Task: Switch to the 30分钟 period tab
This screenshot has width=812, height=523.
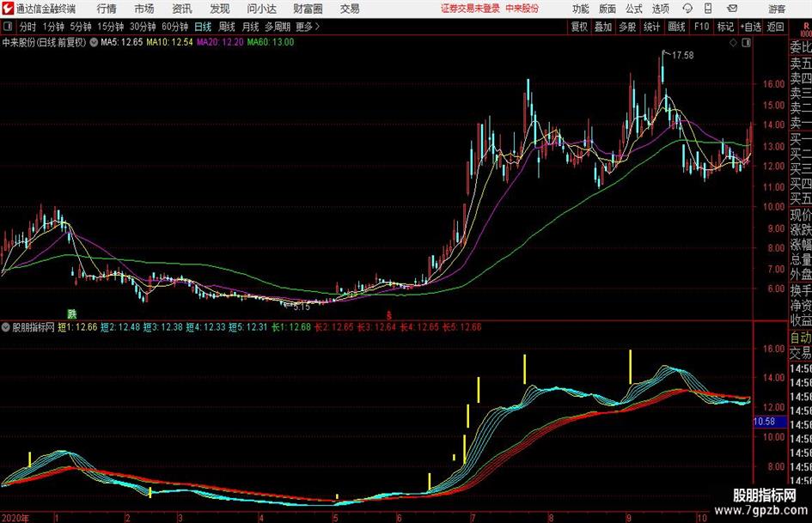Action: coord(143,27)
